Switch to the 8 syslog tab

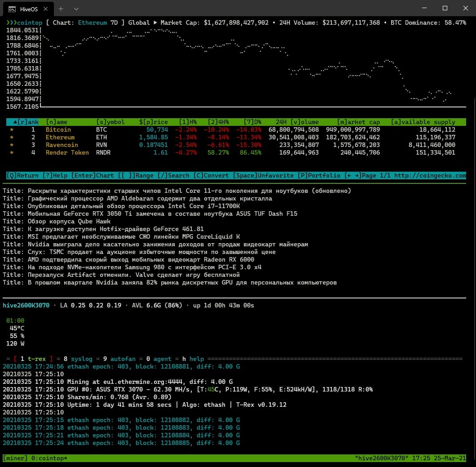click(x=78, y=359)
